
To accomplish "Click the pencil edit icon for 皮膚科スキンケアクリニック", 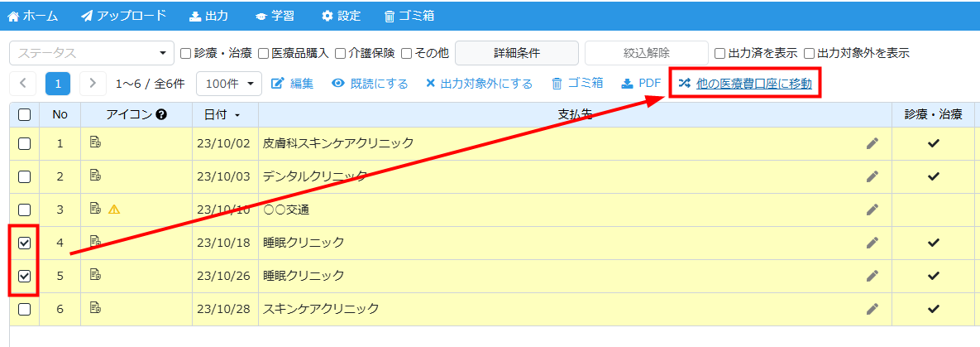I will click(872, 143).
